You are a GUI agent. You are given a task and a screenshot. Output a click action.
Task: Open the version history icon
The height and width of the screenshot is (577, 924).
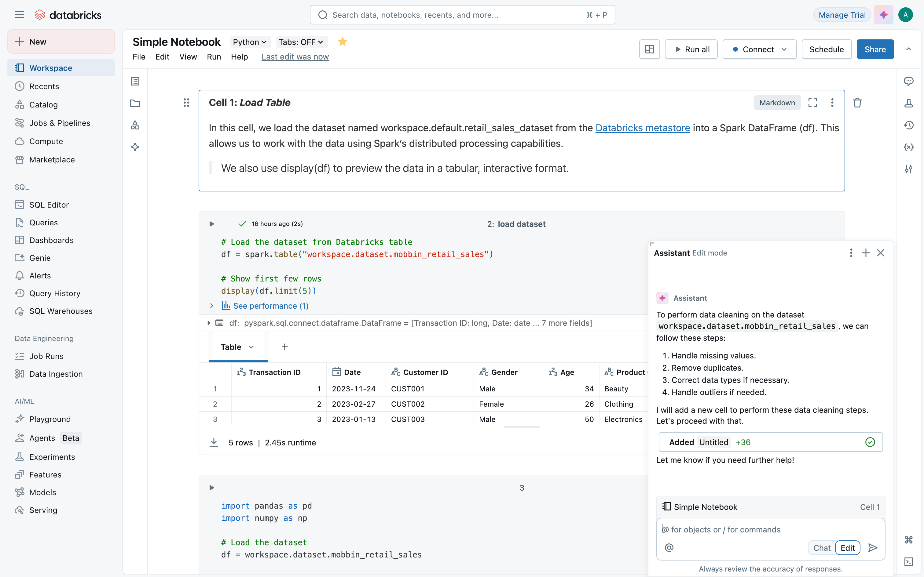[908, 125]
